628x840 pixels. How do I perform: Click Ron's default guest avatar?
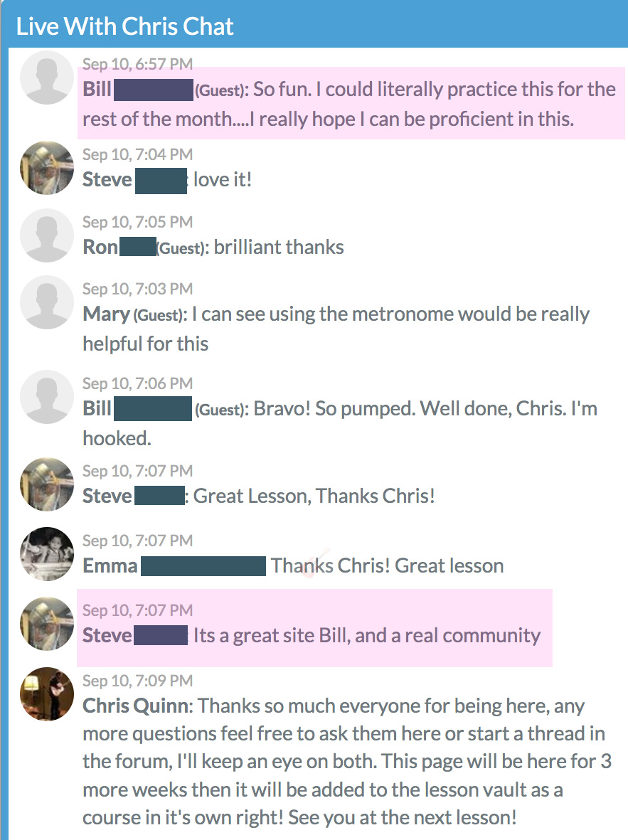pos(47,235)
